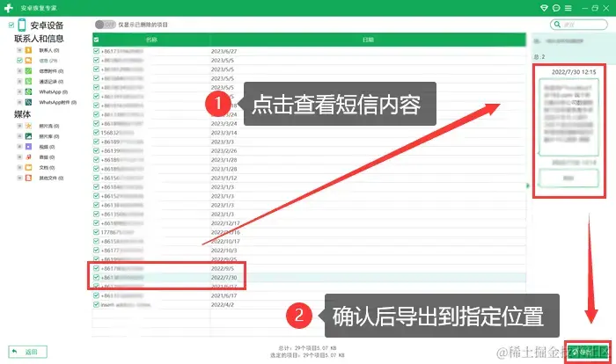Screen dimensions: 616x364
Task: Select the row dated 2022/10/3
Action: coord(309,250)
